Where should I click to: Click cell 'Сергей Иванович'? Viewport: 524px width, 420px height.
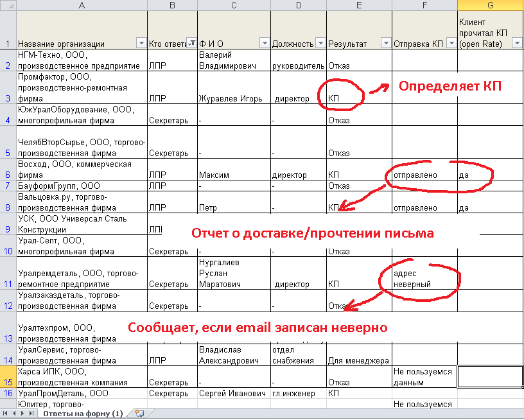click(x=234, y=393)
